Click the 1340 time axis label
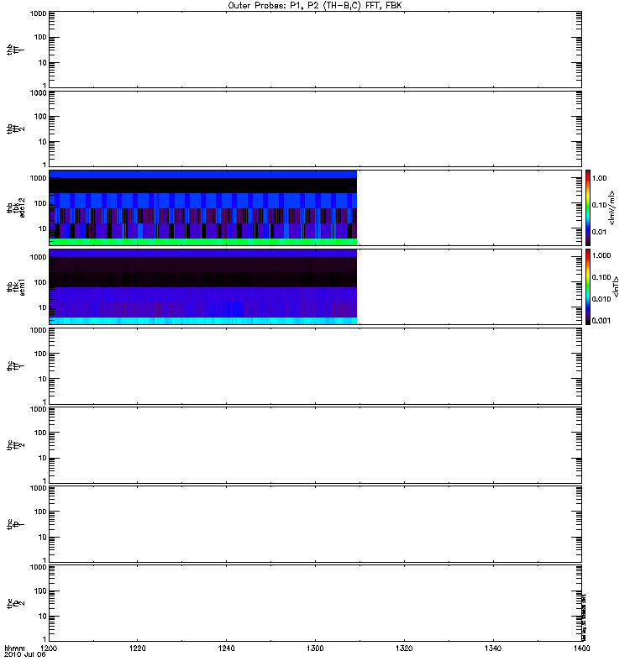Image resolution: width=630 pixels, height=672 pixels. [493, 648]
